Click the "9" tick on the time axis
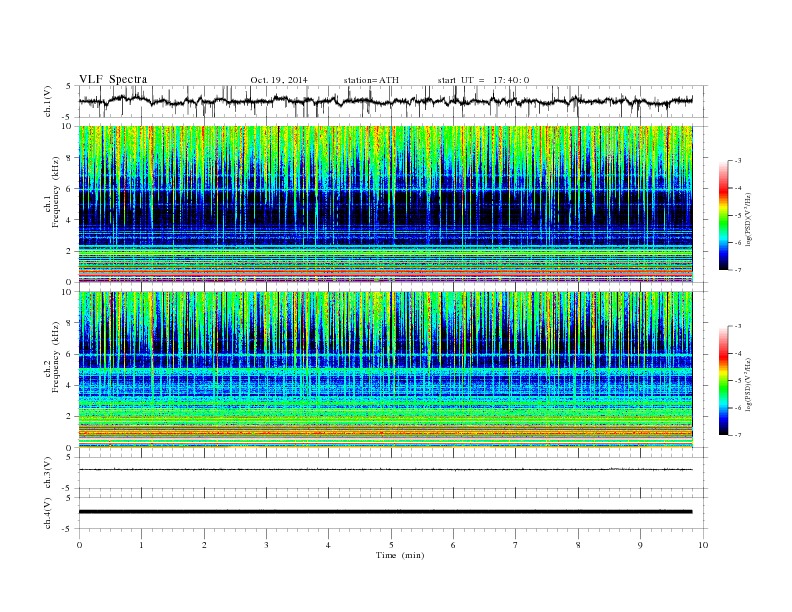792x612 pixels. [x=640, y=545]
